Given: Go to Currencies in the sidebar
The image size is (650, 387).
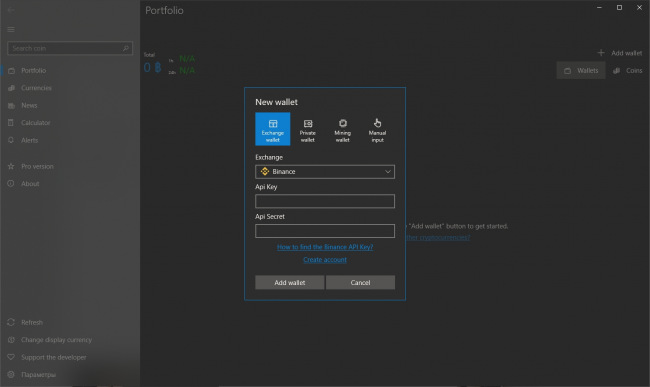Looking at the screenshot, I should point(70,88).
